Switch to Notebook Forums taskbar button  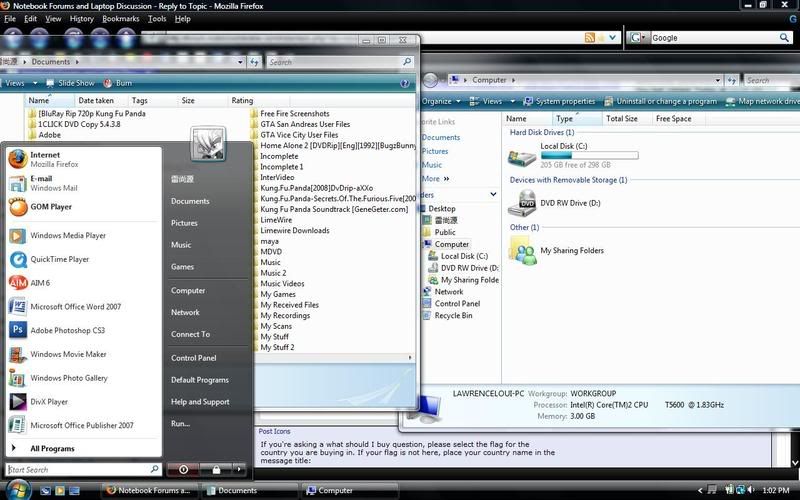pyautogui.click(x=148, y=490)
